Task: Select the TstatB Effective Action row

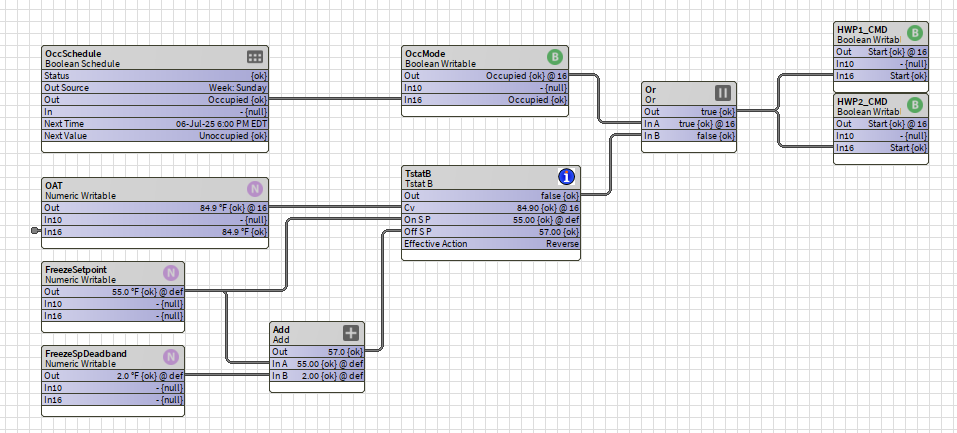Action: coord(490,244)
